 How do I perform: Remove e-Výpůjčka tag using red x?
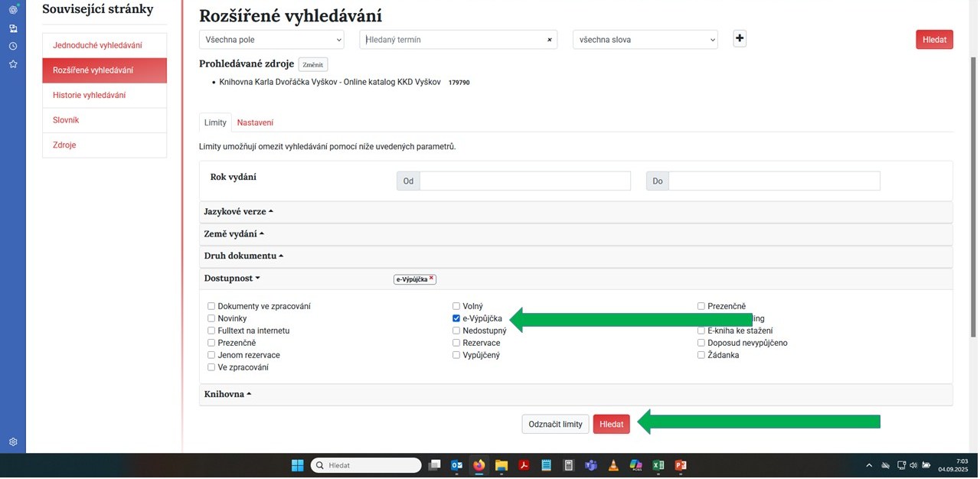pyautogui.click(x=431, y=279)
